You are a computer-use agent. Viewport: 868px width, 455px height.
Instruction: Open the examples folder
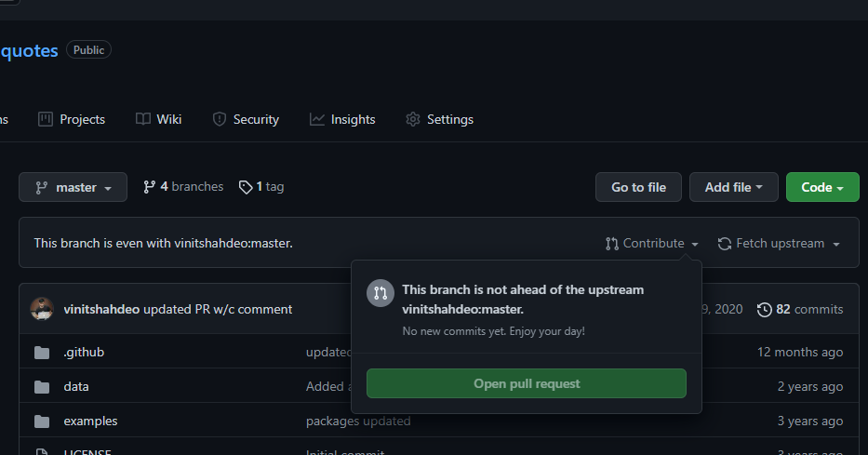[x=90, y=422]
